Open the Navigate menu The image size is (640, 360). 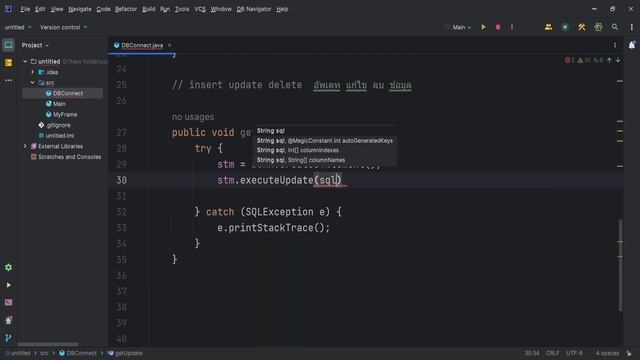coord(80,9)
